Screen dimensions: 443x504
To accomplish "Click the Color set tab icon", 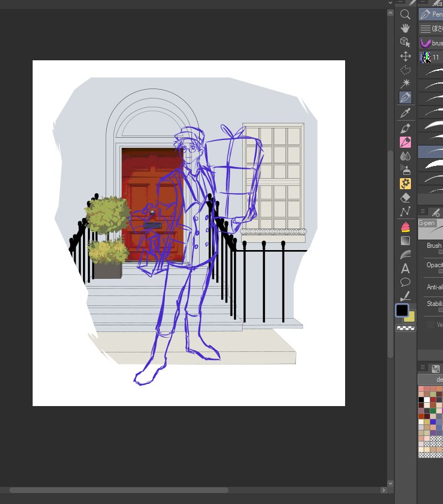I will (436, 368).
